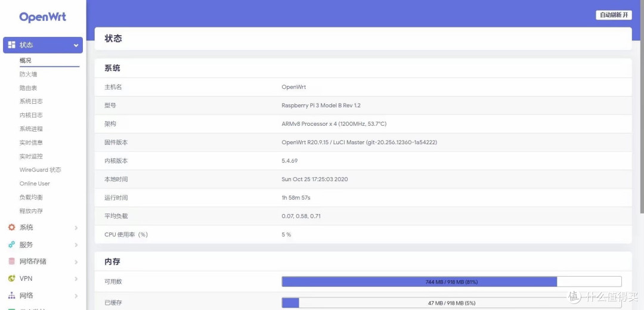Click the uptime value 1h 58m 57s

296,198
